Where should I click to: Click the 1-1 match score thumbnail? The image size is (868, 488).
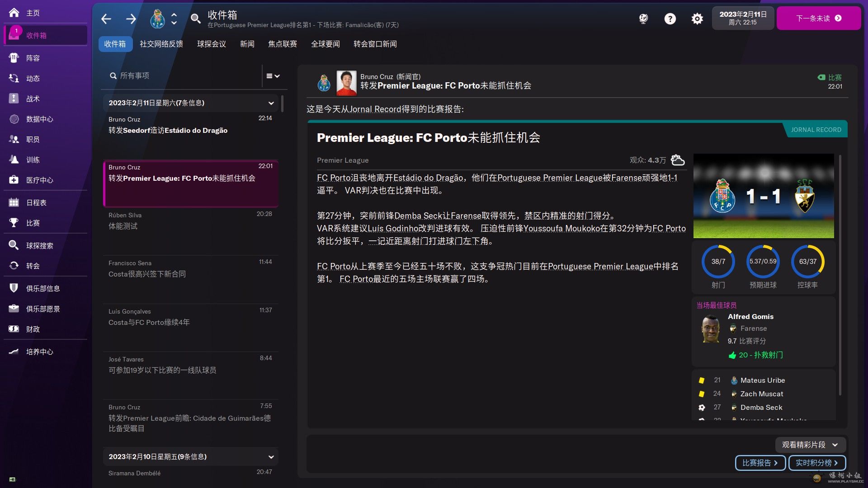(x=764, y=196)
